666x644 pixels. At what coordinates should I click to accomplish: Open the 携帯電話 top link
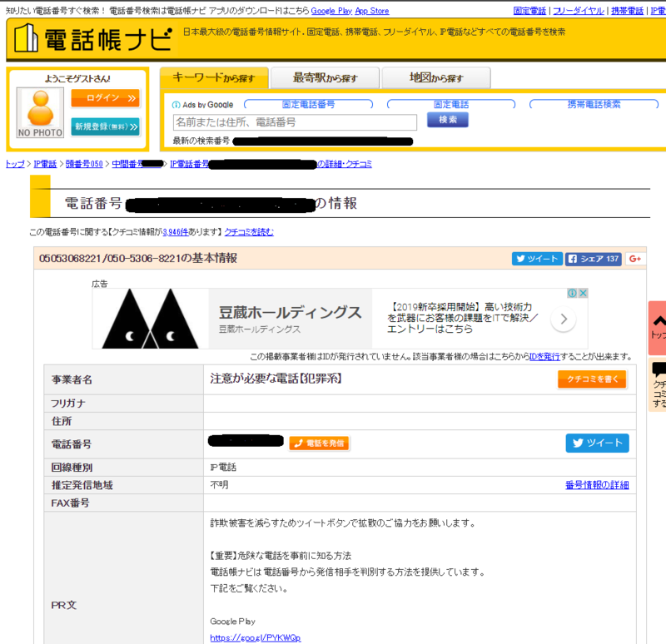(x=627, y=11)
